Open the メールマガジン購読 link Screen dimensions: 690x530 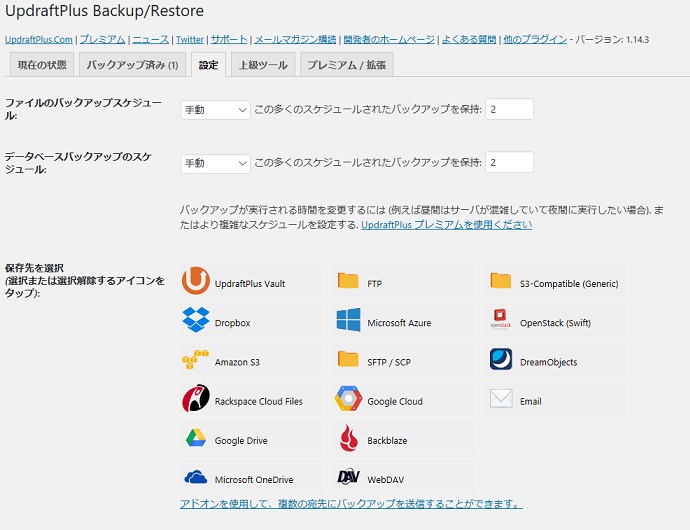click(295, 39)
